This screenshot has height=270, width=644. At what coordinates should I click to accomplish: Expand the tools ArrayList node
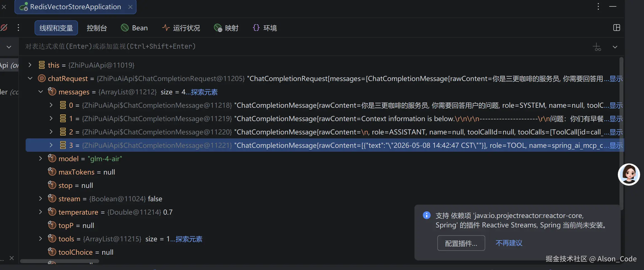(x=41, y=239)
